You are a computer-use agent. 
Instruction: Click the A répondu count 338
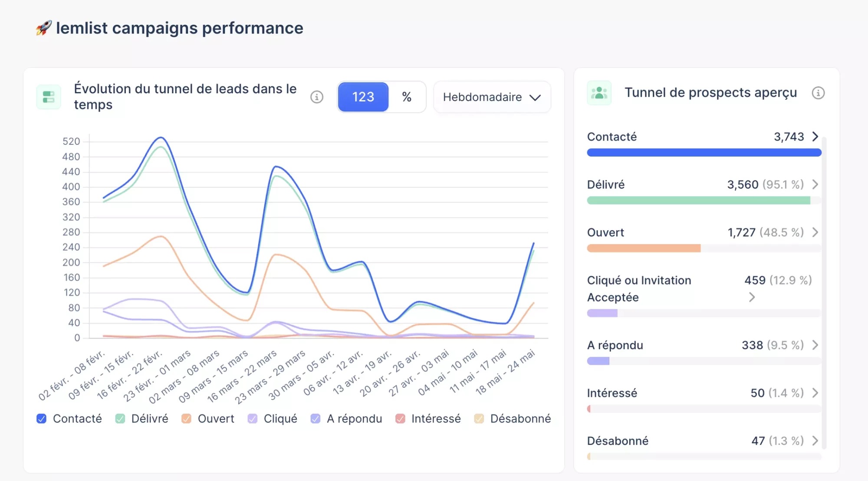tap(752, 345)
